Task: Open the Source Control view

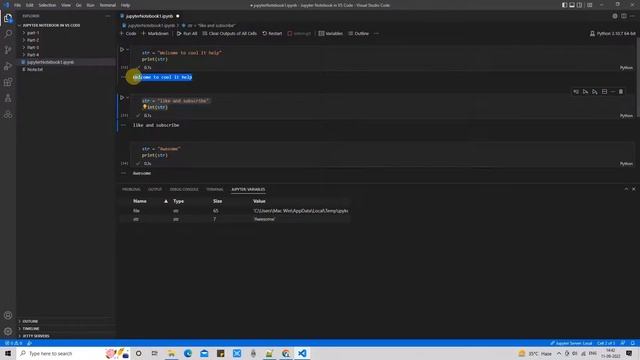Action: pyautogui.click(x=8, y=50)
